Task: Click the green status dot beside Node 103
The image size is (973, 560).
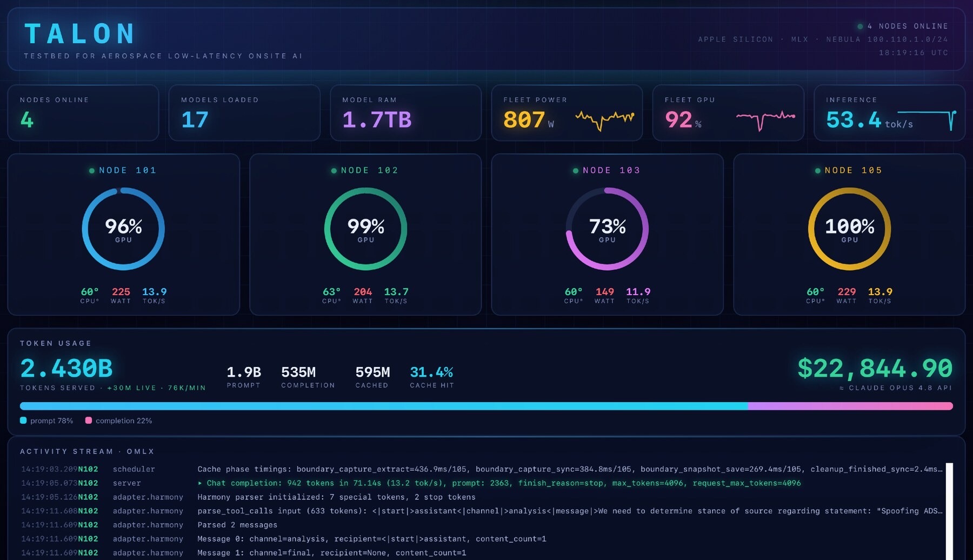Action: (x=576, y=171)
